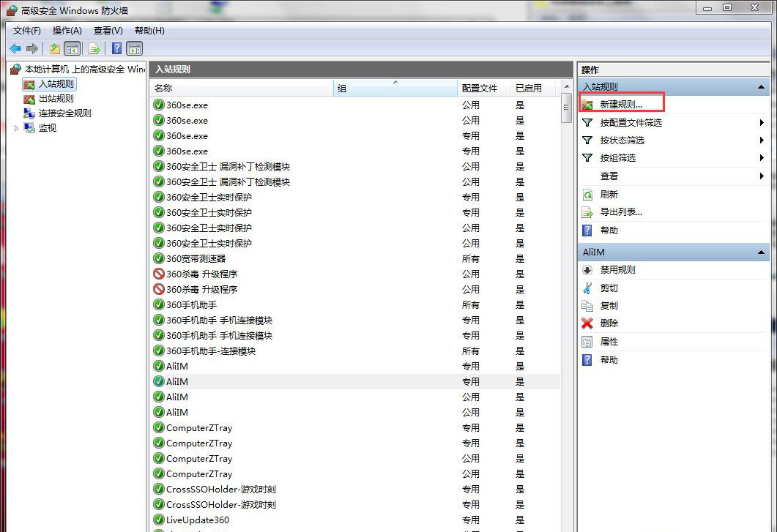Open the 帮助(H) menu
Screen dimensions: 777x532
point(149,31)
